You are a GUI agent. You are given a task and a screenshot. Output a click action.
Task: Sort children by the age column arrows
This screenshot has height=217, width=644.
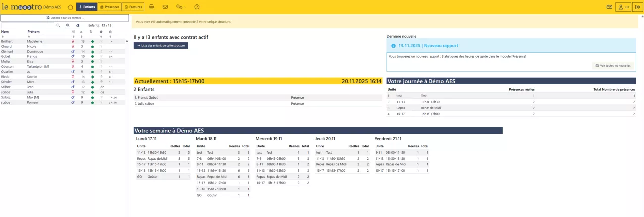click(82, 36)
